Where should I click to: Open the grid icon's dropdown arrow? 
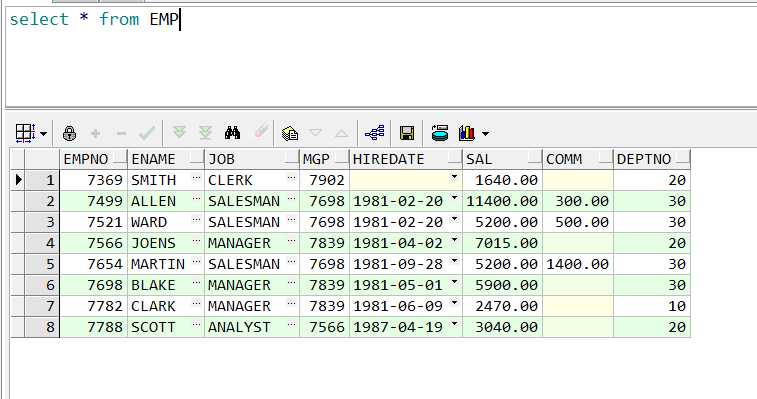pos(43,134)
